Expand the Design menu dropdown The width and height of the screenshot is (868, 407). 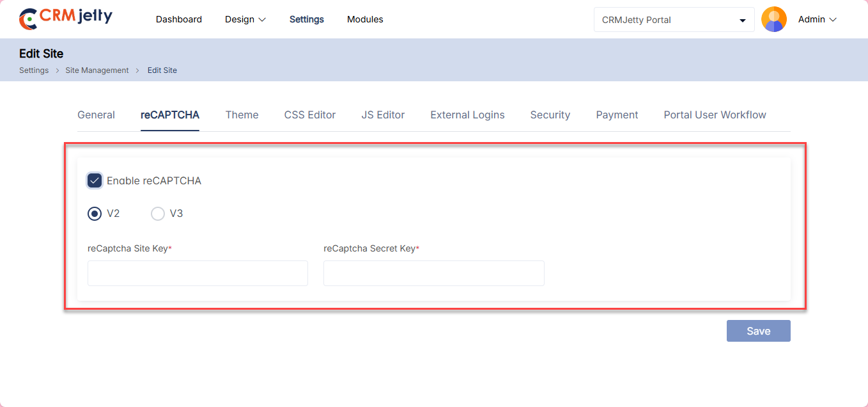pyautogui.click(x=245, y=20)
